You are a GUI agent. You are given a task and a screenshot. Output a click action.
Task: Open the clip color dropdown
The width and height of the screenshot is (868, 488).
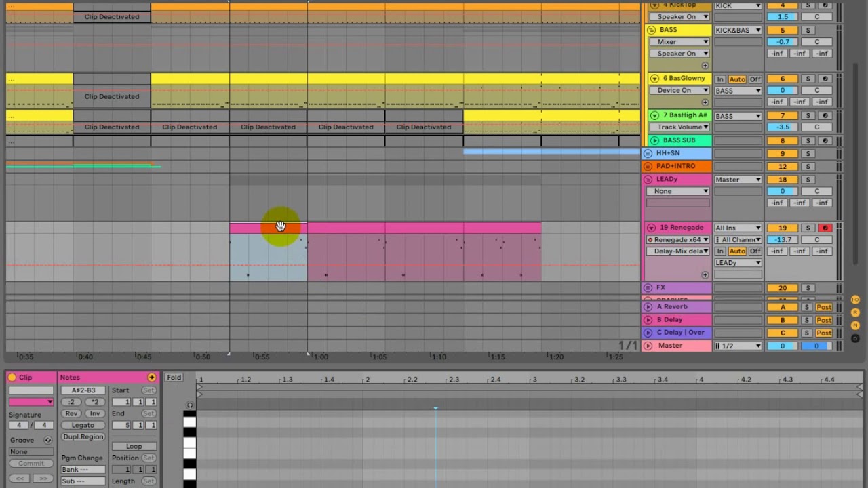[x=31, y=402]
